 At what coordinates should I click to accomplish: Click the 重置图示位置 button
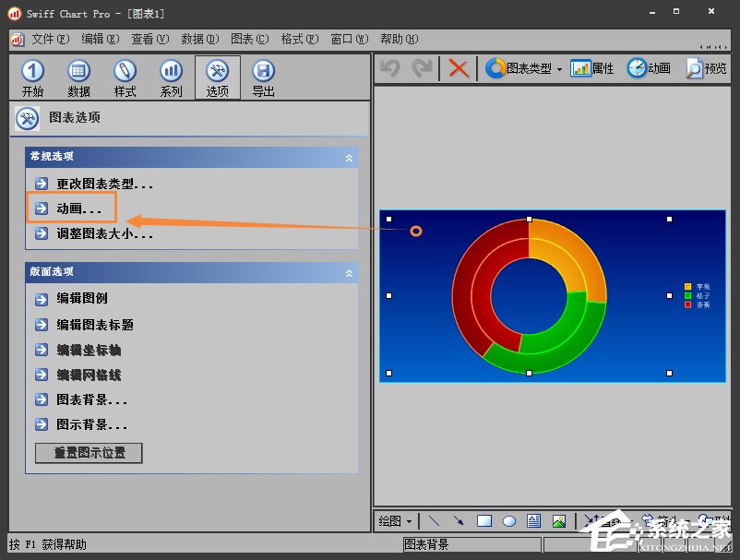88,453
